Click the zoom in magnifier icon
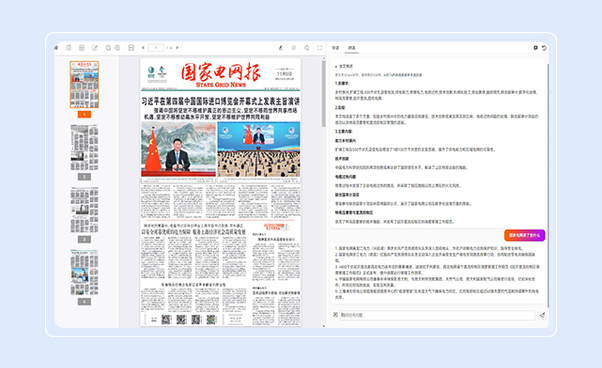 coord(108,48)
